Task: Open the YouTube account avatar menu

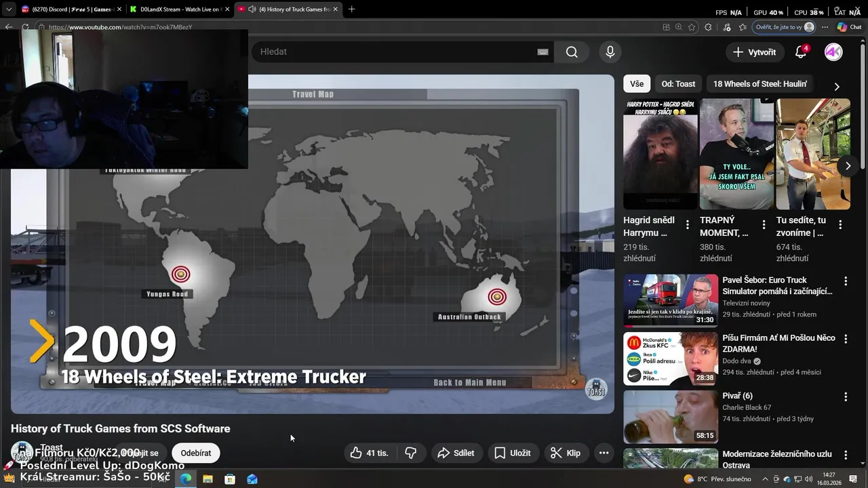Action: pos(833,52)
